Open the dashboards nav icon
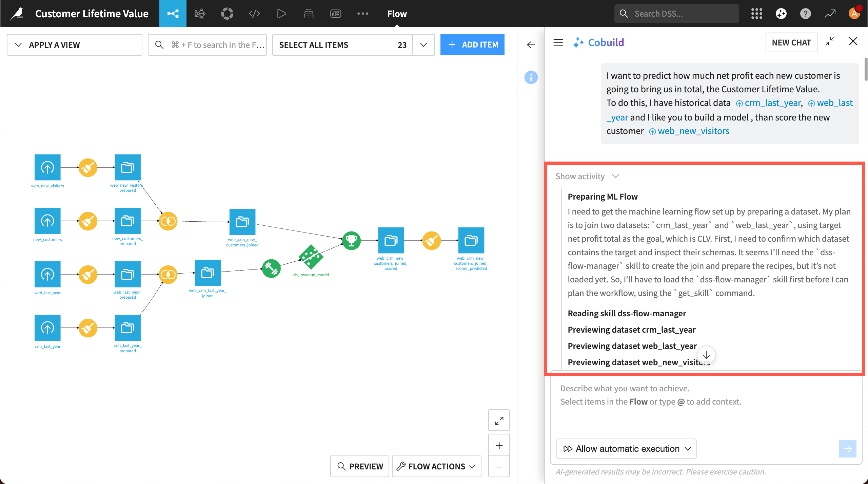Viewport: 868px width, 484px height. click(x=336, y=14)
